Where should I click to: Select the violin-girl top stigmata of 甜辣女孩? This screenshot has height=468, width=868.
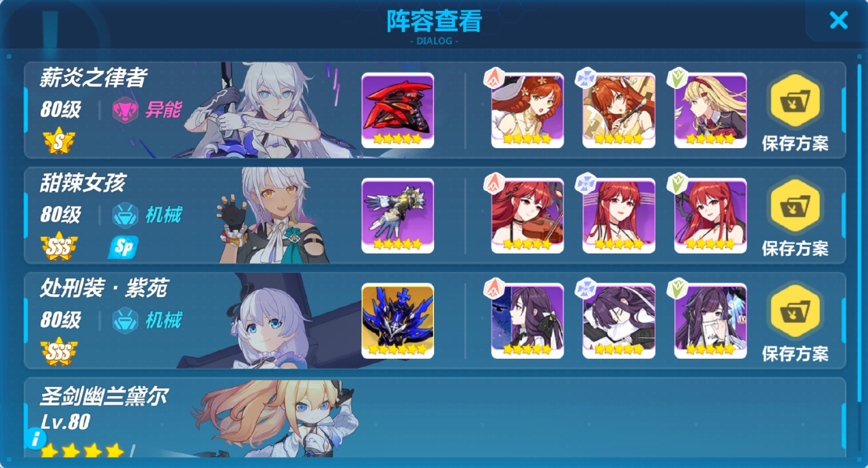(x=527, y=216)
